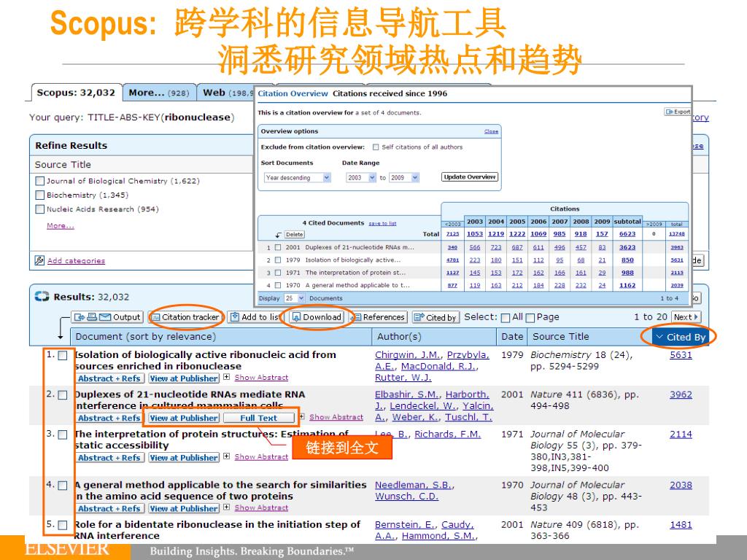Expand abstract plus icon for Isolation article
Image resolution: width=747 pixels, height=560 pixels.
227,377
